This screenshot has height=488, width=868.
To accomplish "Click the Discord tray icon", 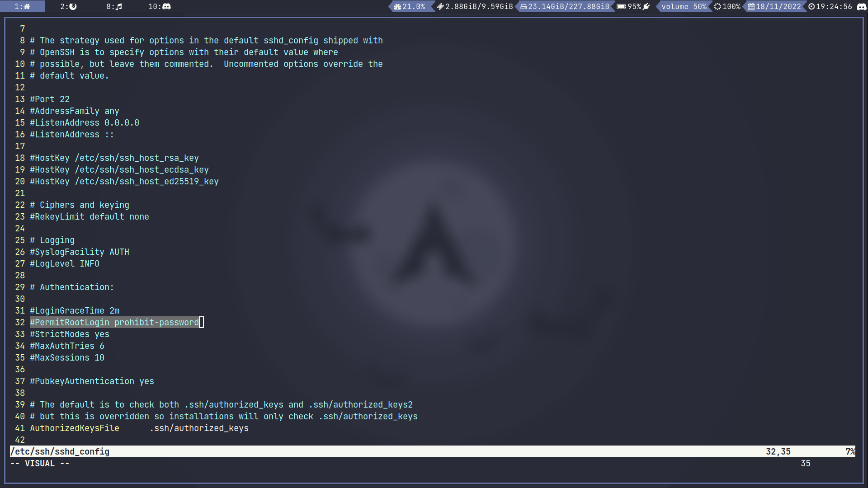I will 861,6.
